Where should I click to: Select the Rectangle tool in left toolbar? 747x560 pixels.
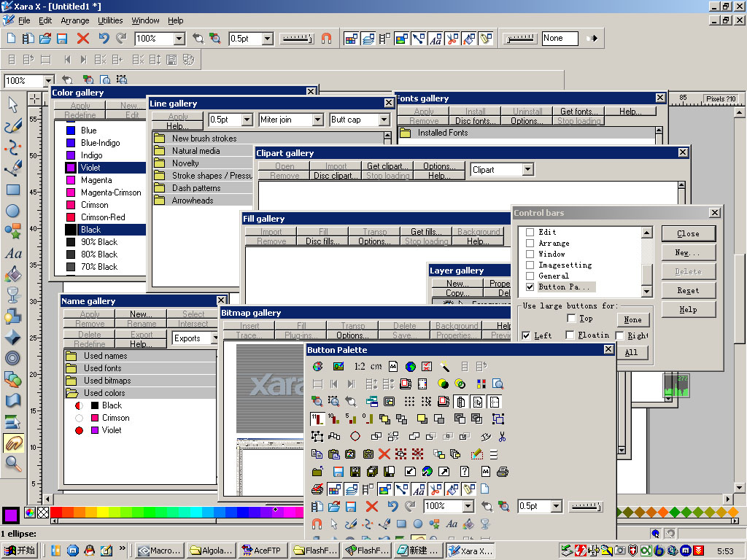pyautogui.click(x=13, y=190)
